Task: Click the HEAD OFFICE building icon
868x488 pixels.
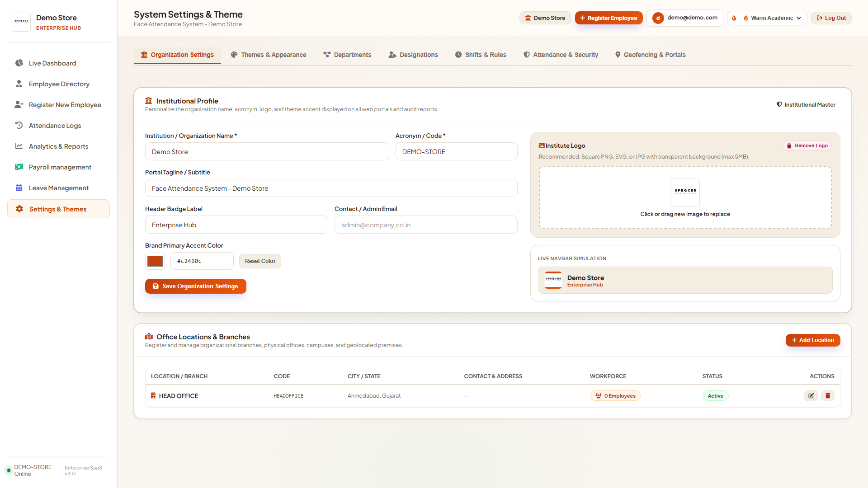Action: click(x=153, y=396)
